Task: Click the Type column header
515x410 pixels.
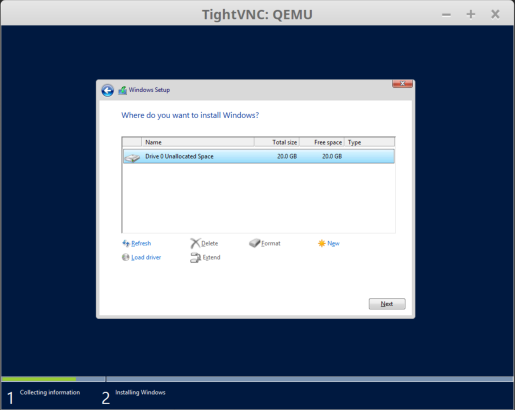Action: (370, 142)
